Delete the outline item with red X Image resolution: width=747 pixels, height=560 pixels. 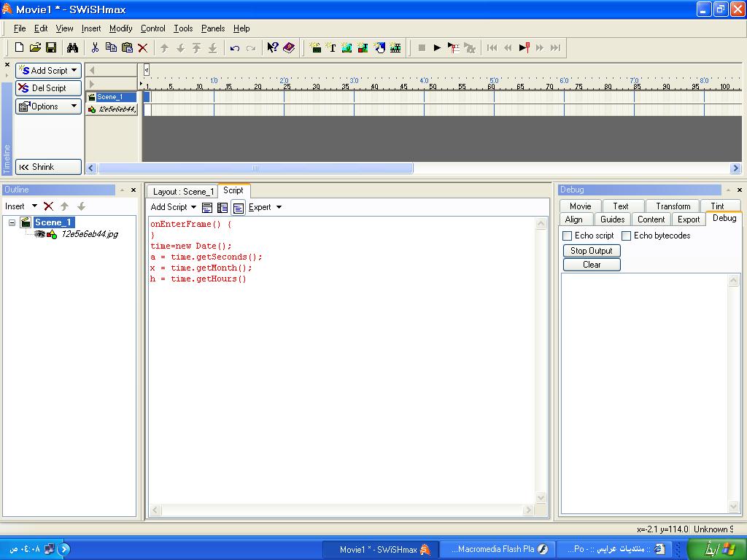(49, 206)
